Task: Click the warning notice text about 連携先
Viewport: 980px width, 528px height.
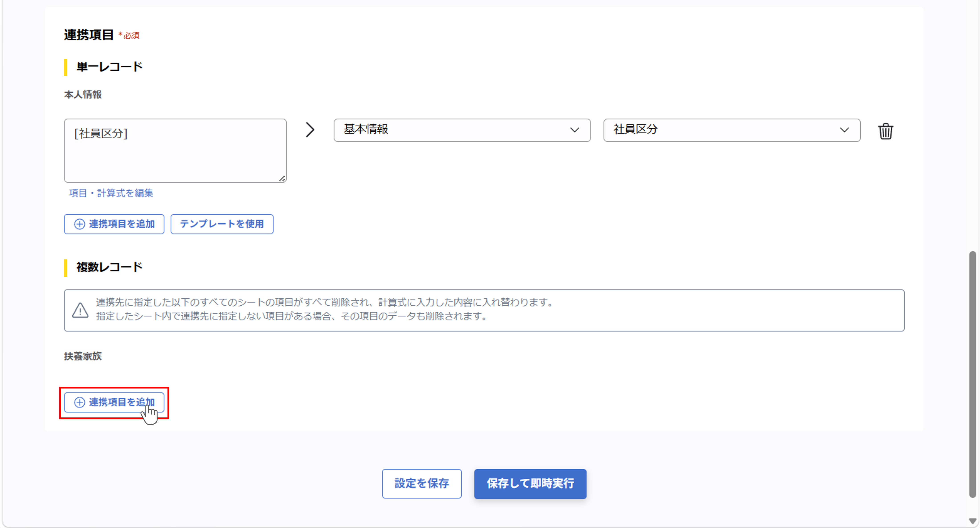Action: tap(325, 309)
